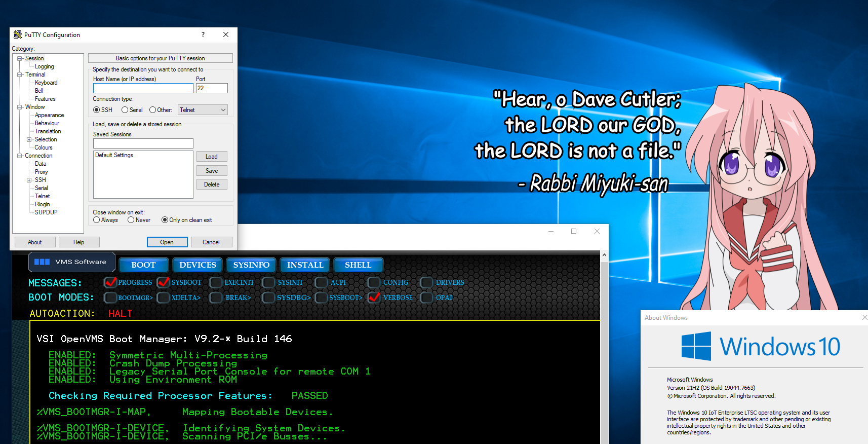
Task: Click the About button in PuTTY
Action: pyautogui.click(x=35, y=242)
